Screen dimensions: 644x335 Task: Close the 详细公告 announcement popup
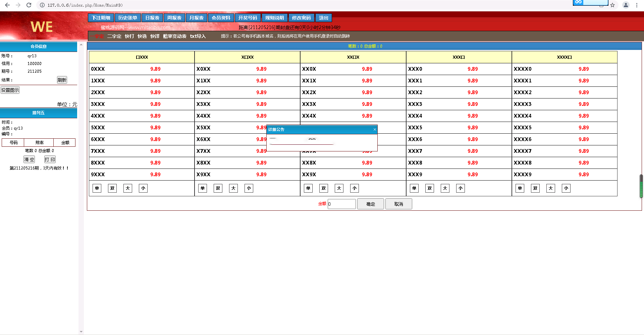pos(375,129)
